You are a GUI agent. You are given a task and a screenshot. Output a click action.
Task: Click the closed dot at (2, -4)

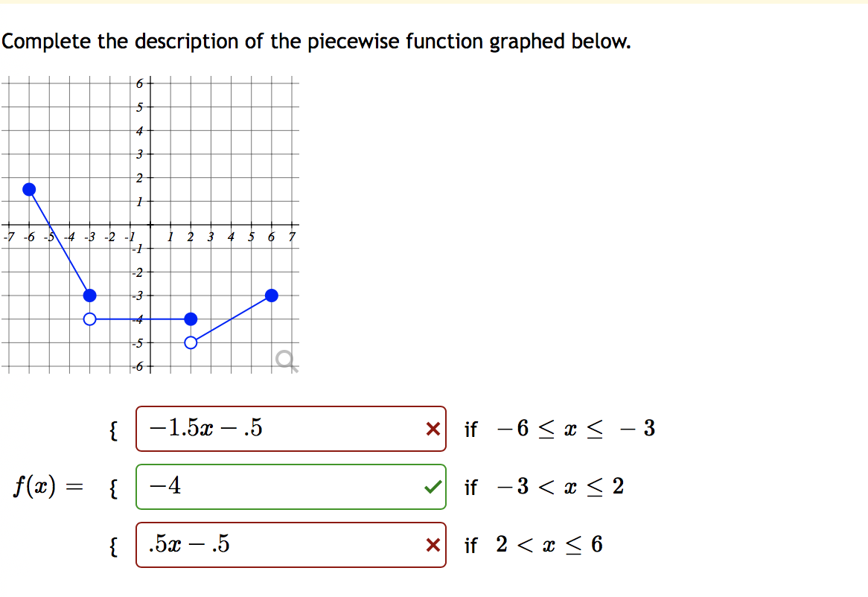191,319
